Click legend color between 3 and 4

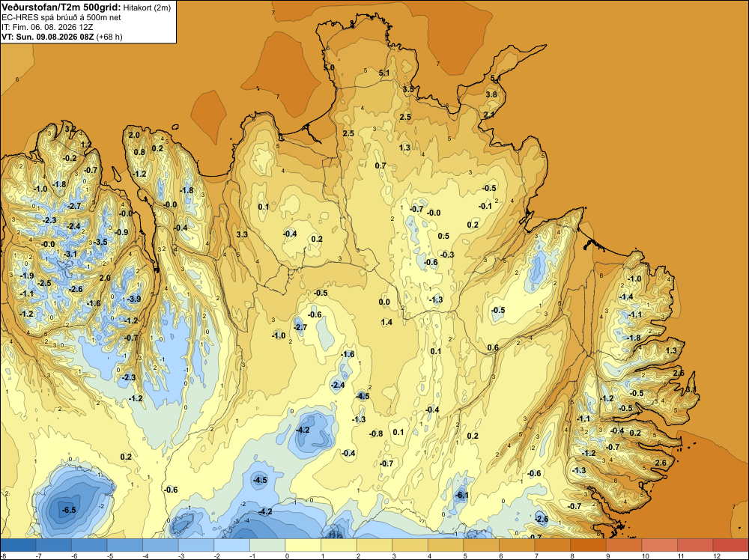(410, 545)
